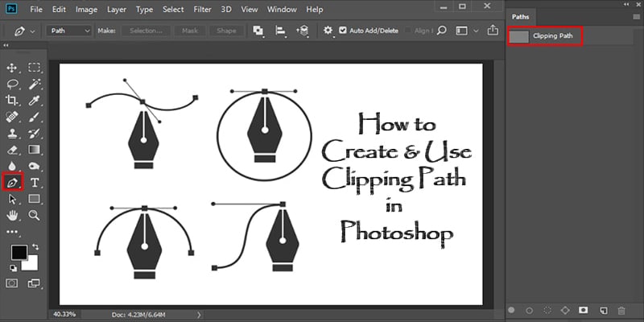The width and height of the screenshot is (644, 322).
Task: Select the Gradient tool
Action: (x=34, y=150)
